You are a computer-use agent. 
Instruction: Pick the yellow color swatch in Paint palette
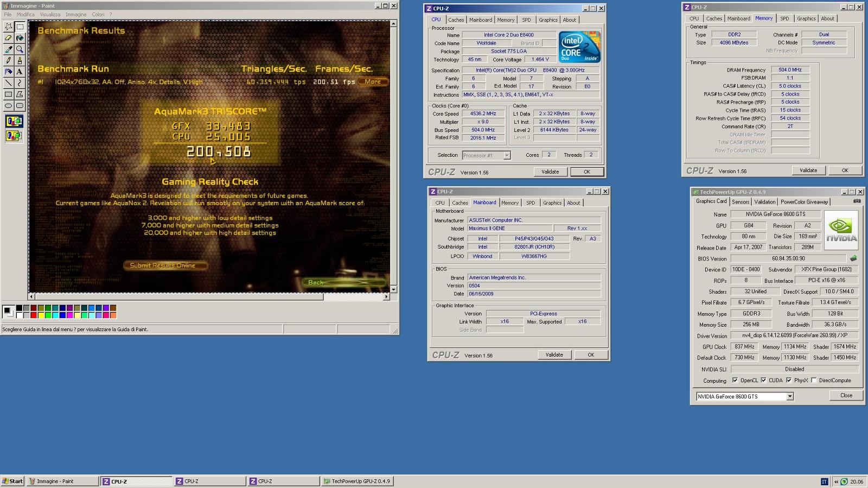pos(41,315)
